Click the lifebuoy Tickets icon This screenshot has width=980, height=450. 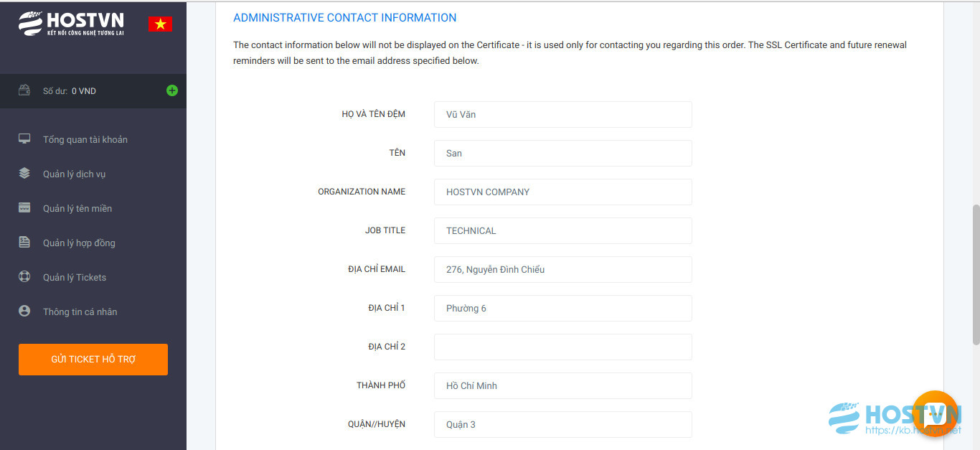coord(24,277)
